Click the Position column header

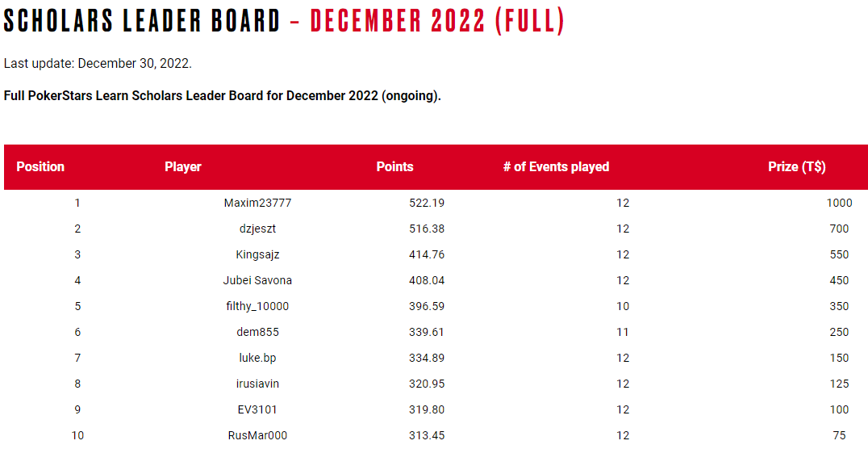tap(40, 167)
